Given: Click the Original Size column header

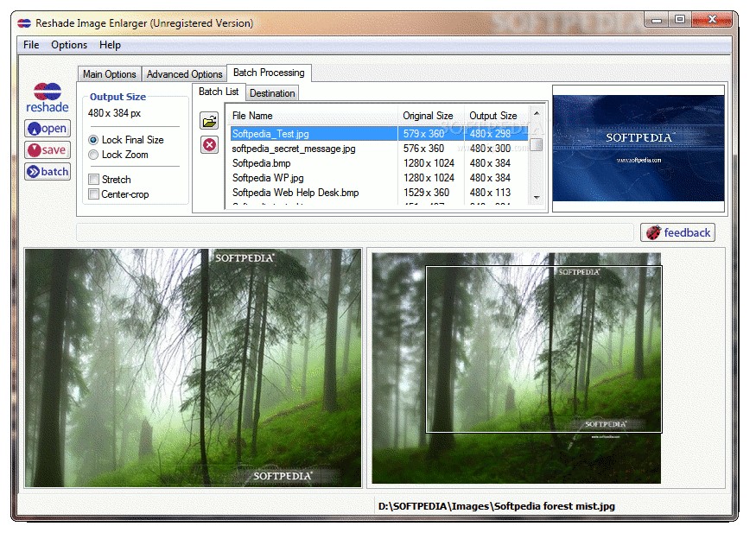Looking at the screenshot, I should [x=431, y=116].
